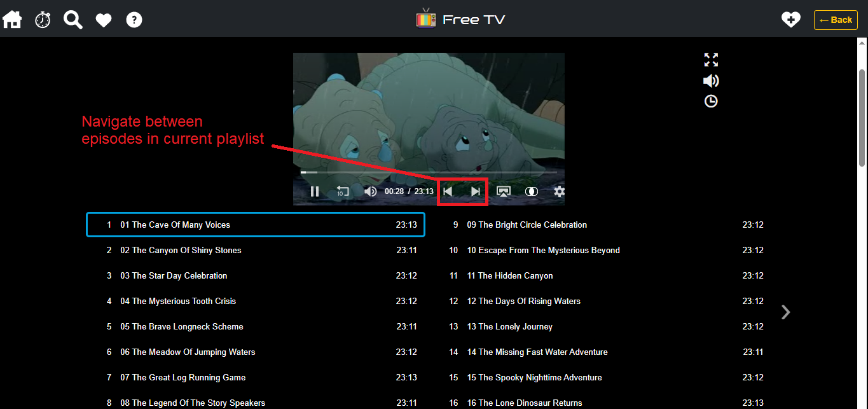Select 01 The Cave Of Many Voices
The image size is (868, 409).
coord(256,225)
